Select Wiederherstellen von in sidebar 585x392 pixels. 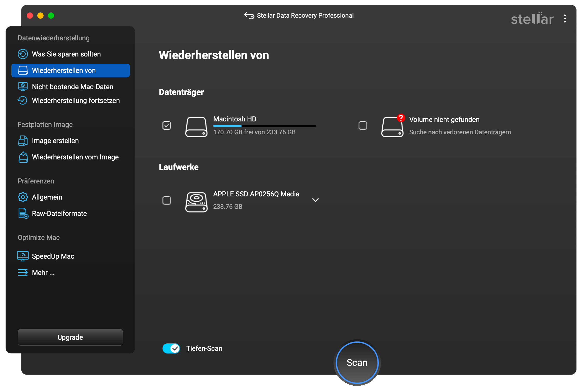(x=70, y=70)
